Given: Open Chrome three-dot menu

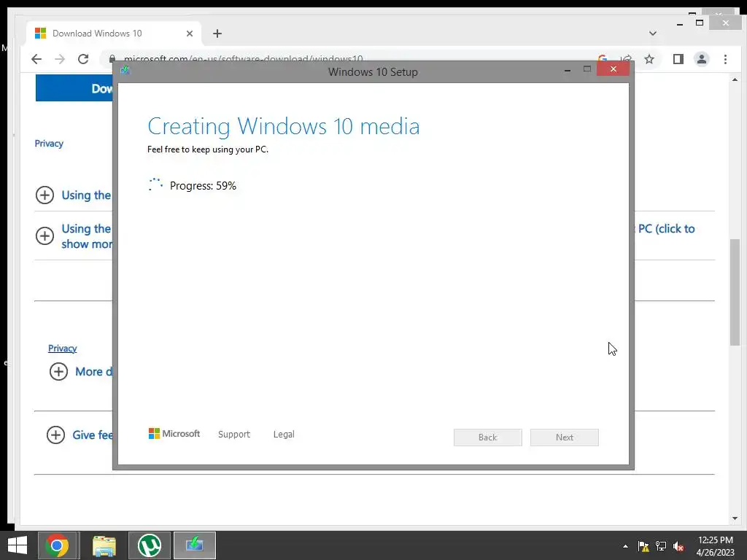Looking at the screenshot, I should (x=725, y=59).
